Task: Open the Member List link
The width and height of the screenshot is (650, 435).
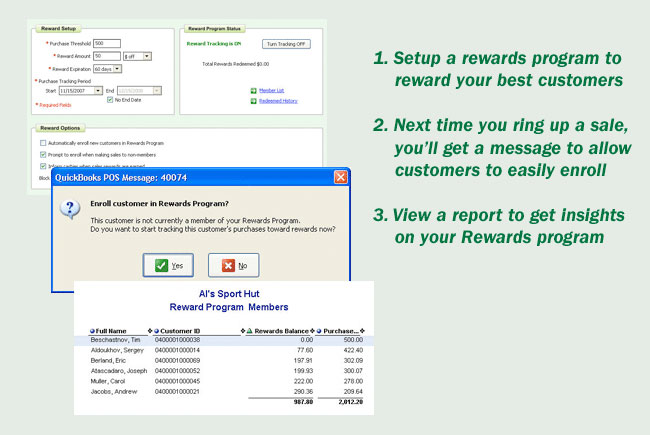Action: point(272,90)
